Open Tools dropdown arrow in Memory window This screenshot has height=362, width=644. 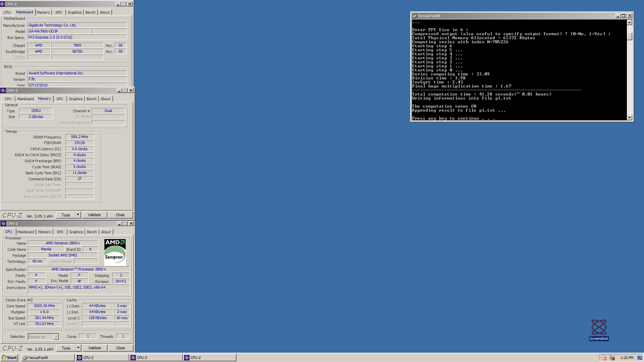coord(78,215)
